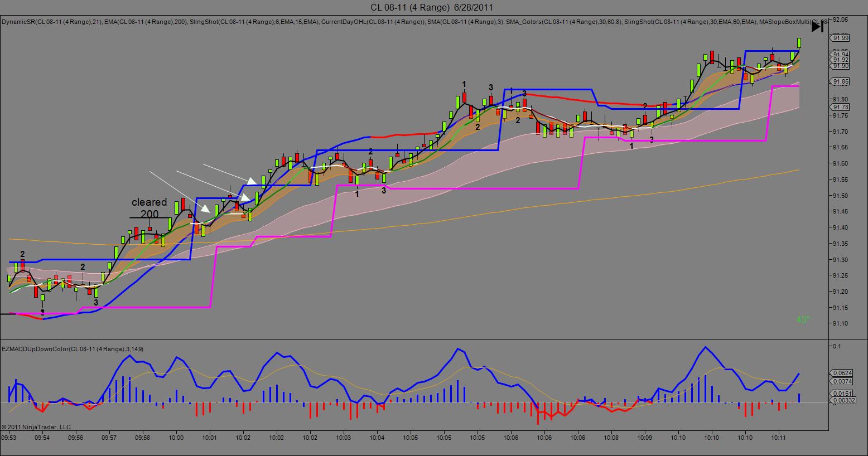Click the 91.10 price axis label
Viewport: 868px width, 456px height.
tap(840, 324)
